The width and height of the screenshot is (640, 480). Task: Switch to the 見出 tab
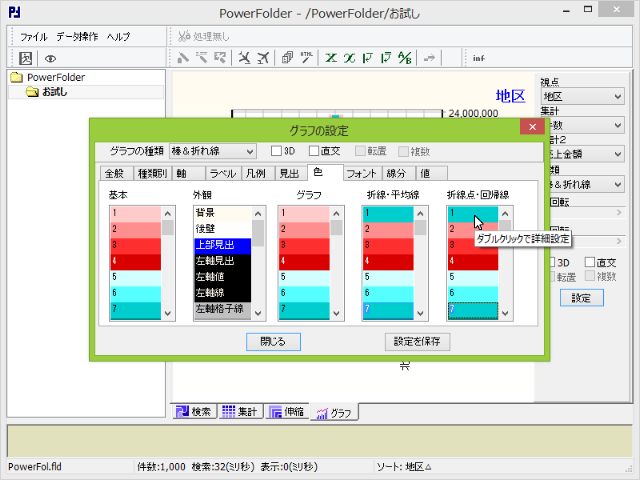pyautogui.click(x=291, y=173)
